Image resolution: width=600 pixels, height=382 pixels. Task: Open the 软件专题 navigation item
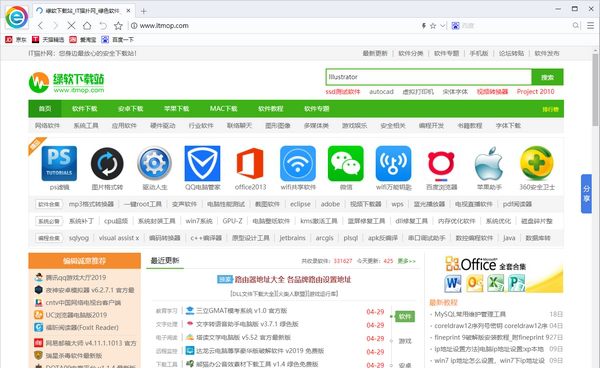[x=316, y=109]
